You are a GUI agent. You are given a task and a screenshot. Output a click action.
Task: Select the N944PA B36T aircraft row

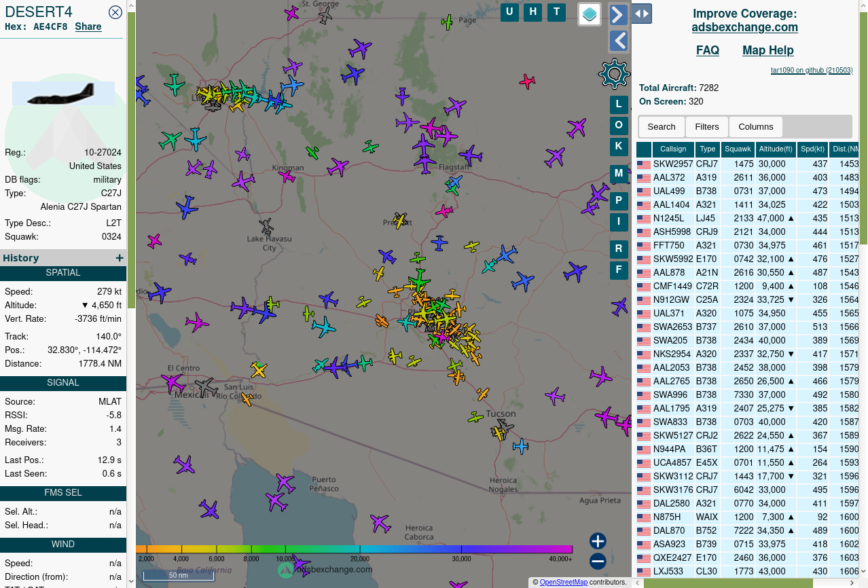click(747, 449)
